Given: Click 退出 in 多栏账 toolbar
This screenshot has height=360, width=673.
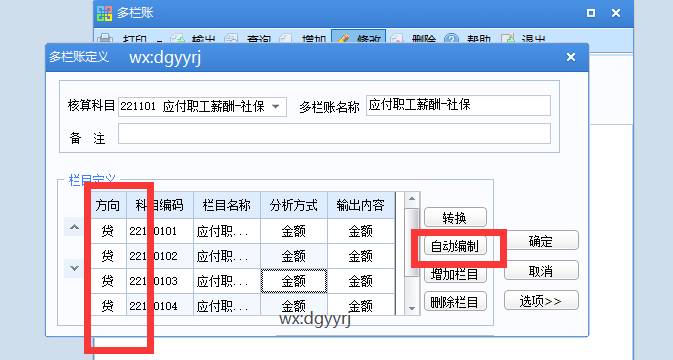Looking at the screenshot, I should pyautogui.click(x=524, y=39).
